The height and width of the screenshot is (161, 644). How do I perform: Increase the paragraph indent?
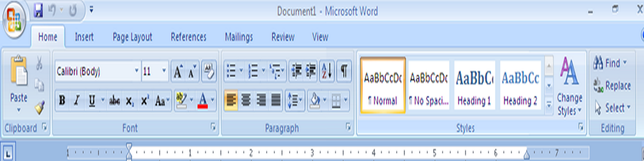tap(311, 72)
